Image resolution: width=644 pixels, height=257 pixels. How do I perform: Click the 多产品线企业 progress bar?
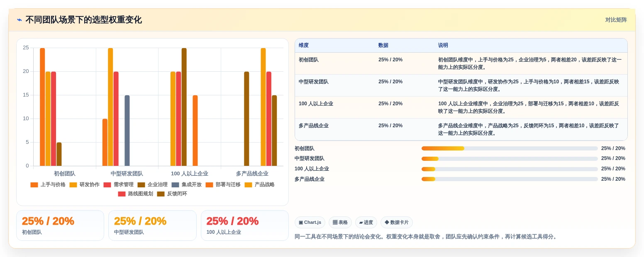click(x=510, y=179)
